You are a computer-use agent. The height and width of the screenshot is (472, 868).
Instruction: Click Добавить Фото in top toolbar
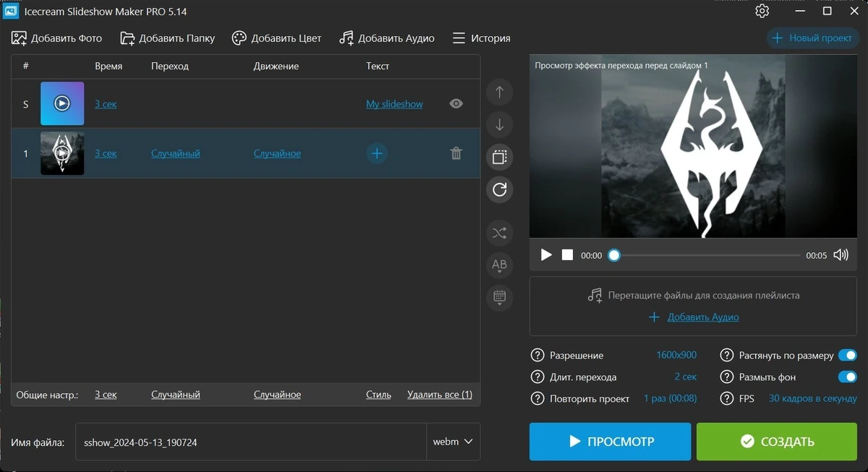[x=57, y=38]
